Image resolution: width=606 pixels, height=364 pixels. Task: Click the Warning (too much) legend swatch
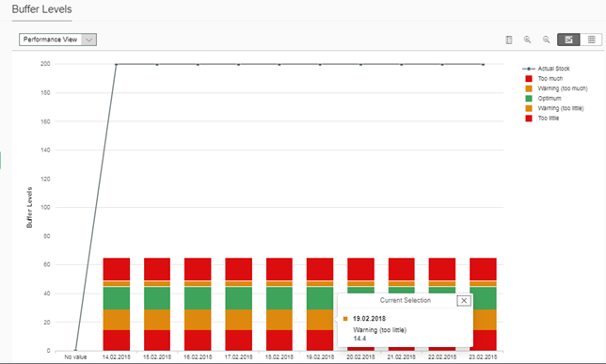(529, 88)
